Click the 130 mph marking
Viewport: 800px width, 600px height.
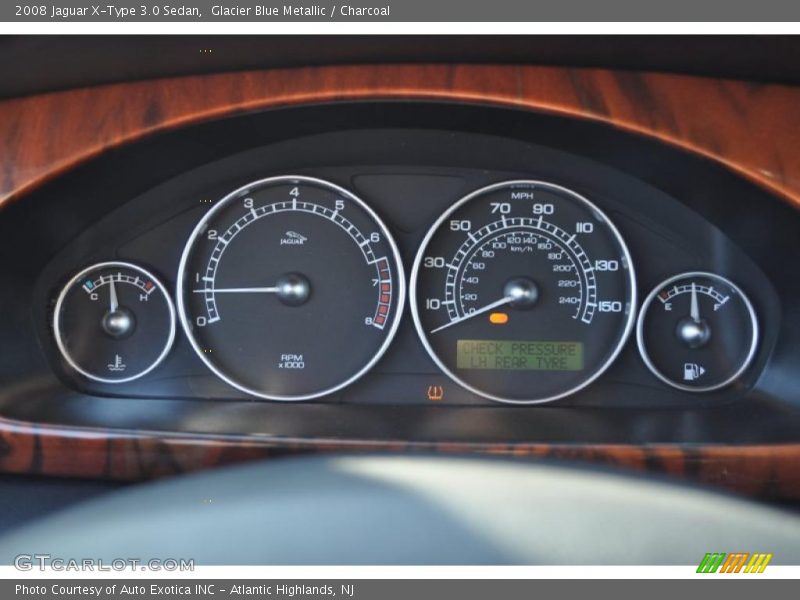[606, 265]
